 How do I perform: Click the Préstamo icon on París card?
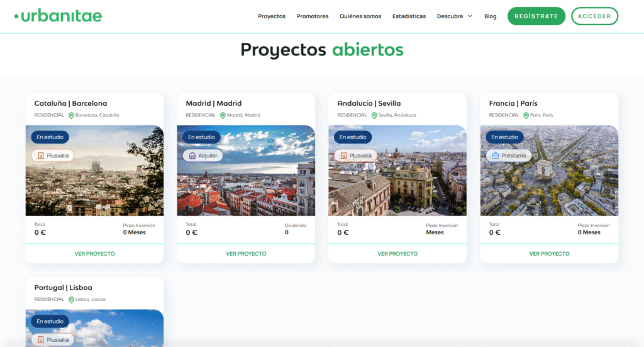tap(496, 156)
